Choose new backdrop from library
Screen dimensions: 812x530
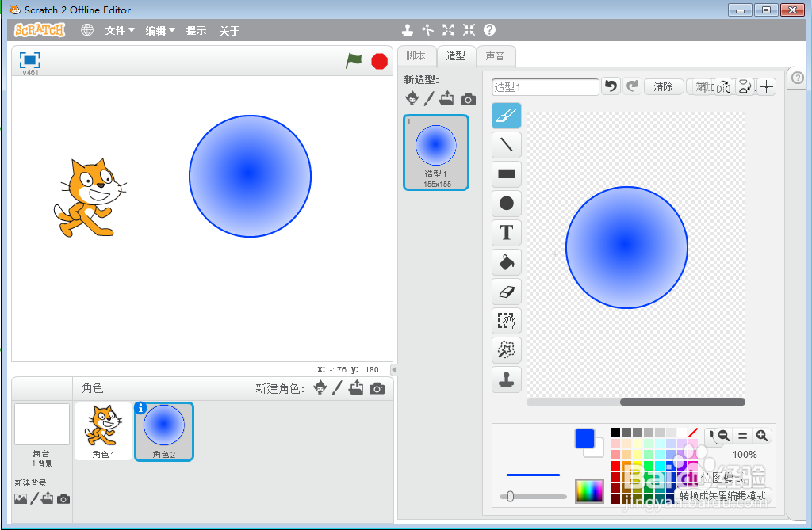pos(21,498)
